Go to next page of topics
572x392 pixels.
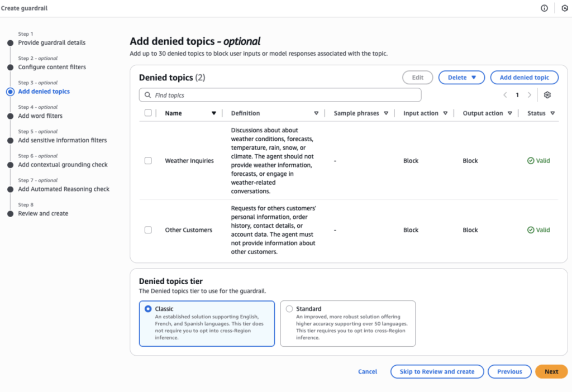[x=530, y=95]
